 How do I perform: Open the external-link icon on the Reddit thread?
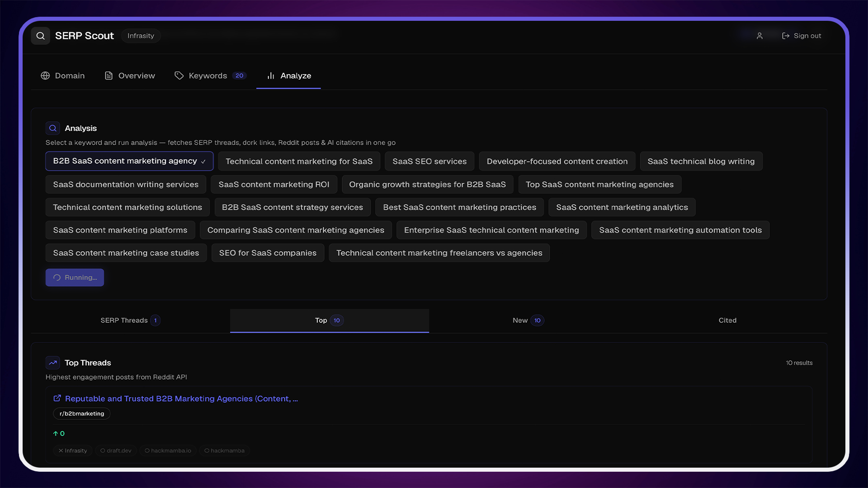click(57, 398)
